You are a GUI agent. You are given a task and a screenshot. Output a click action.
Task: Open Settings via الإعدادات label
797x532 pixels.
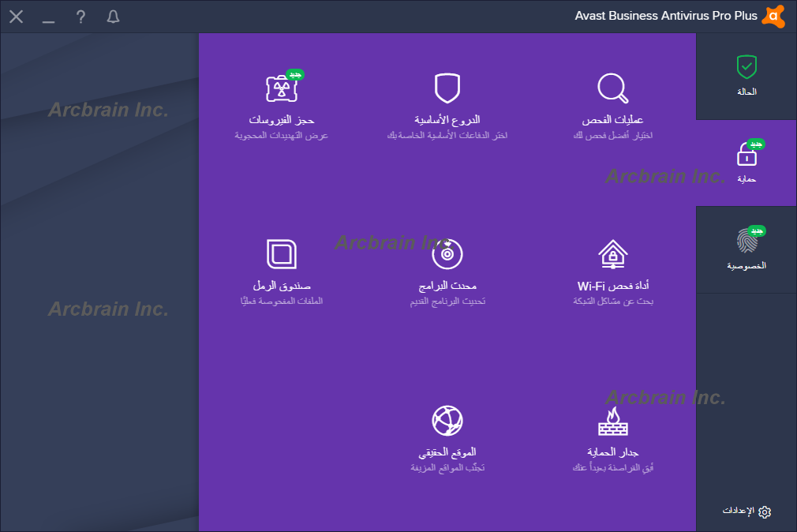(x=738, y=511)
